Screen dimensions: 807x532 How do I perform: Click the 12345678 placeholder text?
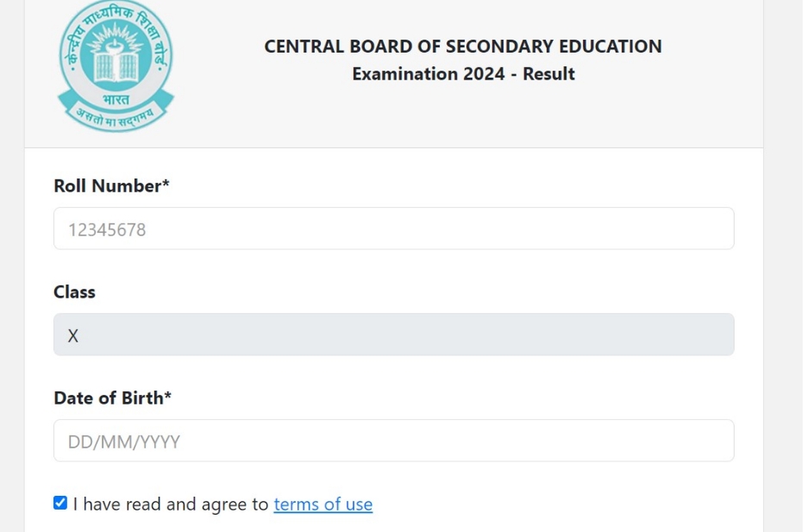107,229
